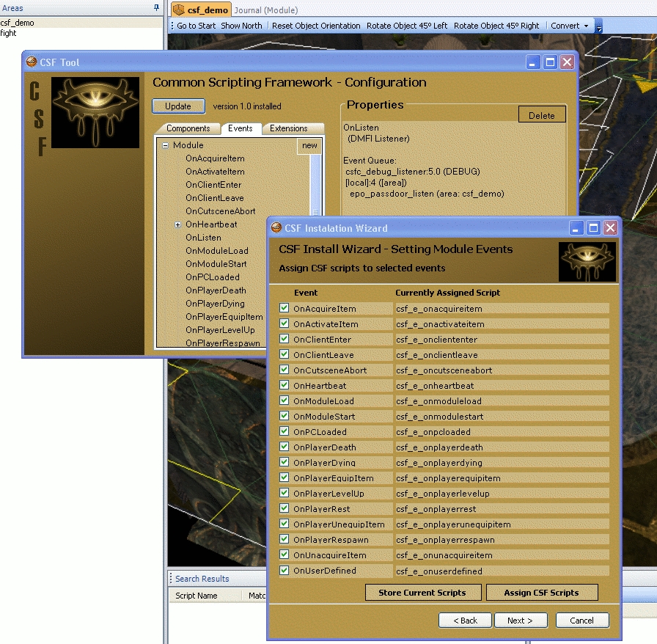
Task: Open the Extensions tab
Action: tap(289, 128)
